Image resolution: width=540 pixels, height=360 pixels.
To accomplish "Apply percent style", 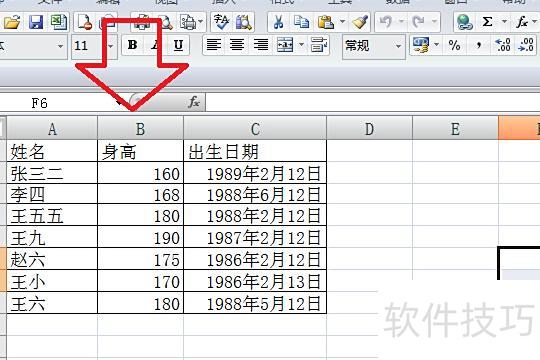I will (455, 45).
